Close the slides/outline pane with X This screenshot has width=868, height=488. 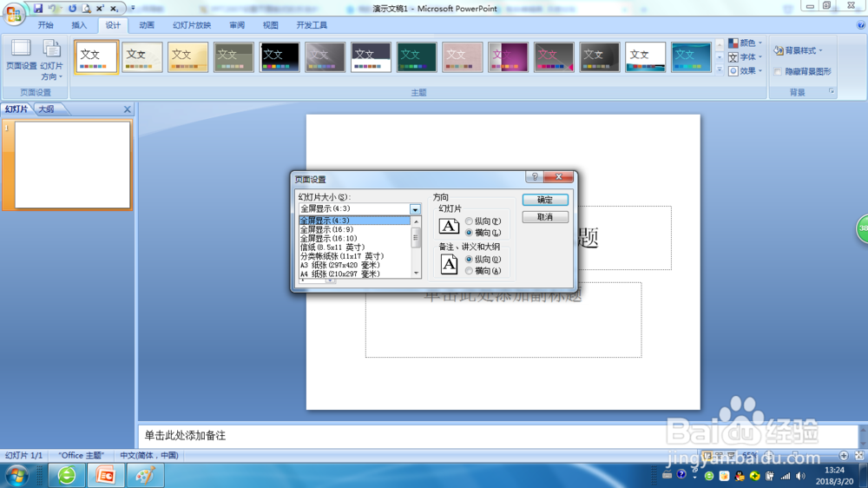(128, 109)
